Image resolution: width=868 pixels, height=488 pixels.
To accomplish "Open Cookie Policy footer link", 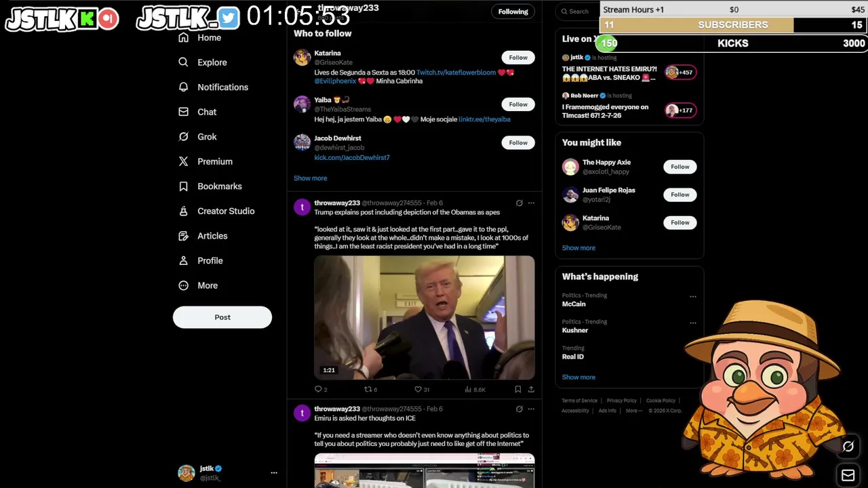I will coord(660,401).
